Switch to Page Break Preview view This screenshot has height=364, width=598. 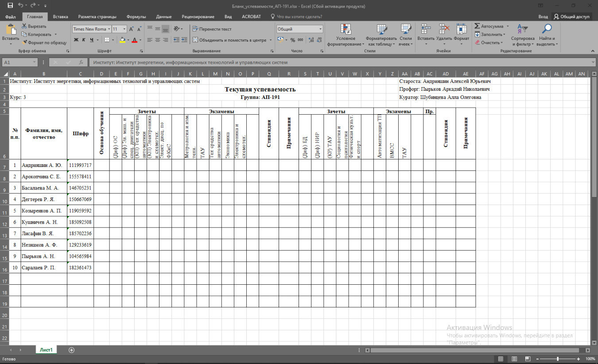pyautogui.click(x=527, y=359)
